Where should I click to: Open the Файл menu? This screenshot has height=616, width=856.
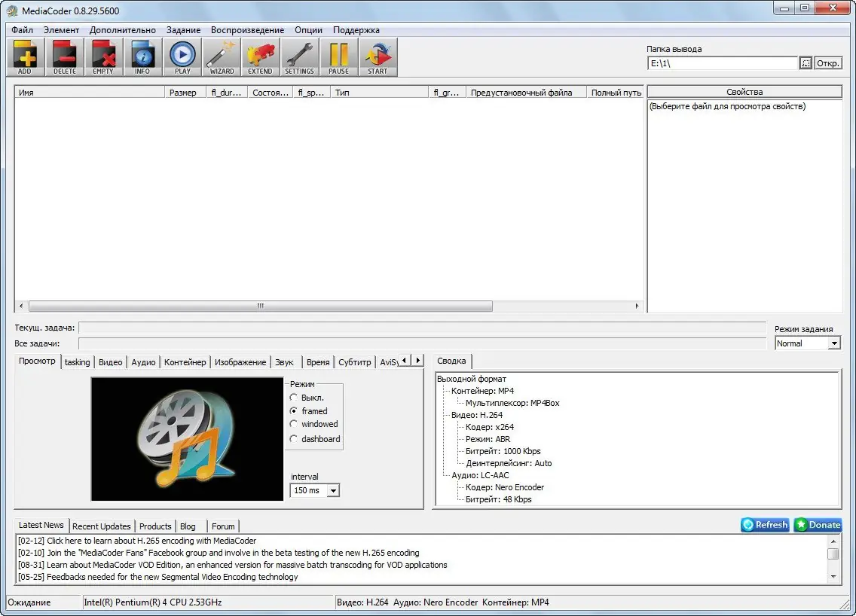click(23, 30)
